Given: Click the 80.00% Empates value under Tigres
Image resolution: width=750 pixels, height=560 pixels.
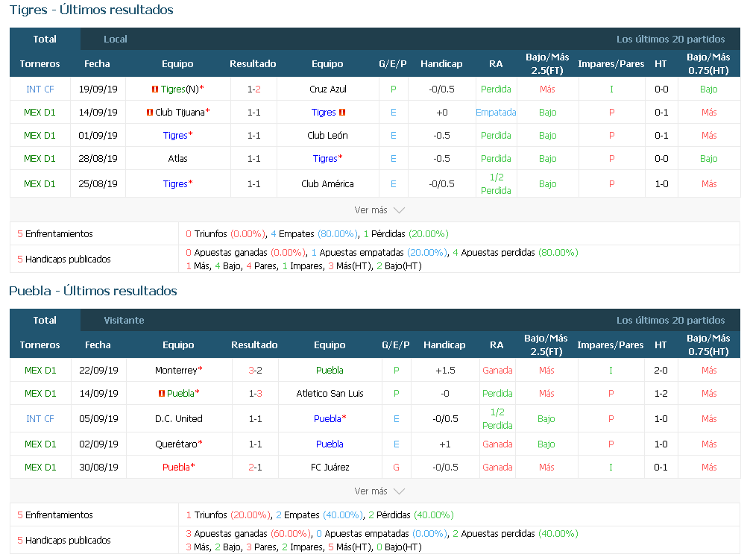Looking at the screenshot, I should [x=337, y=234].
